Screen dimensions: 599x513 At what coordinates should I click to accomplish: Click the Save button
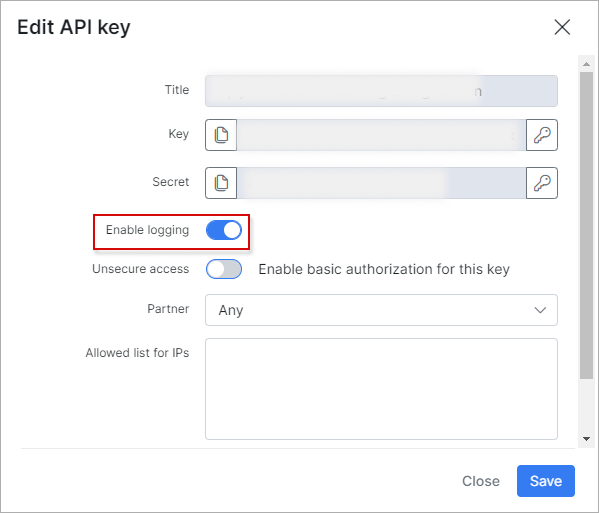(546, 481)
